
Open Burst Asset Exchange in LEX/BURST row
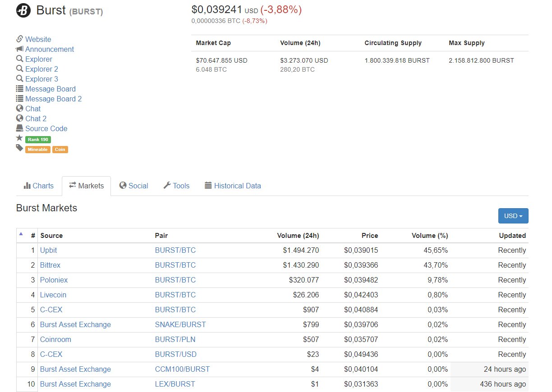pyautogui.click(x=75, y=384)
